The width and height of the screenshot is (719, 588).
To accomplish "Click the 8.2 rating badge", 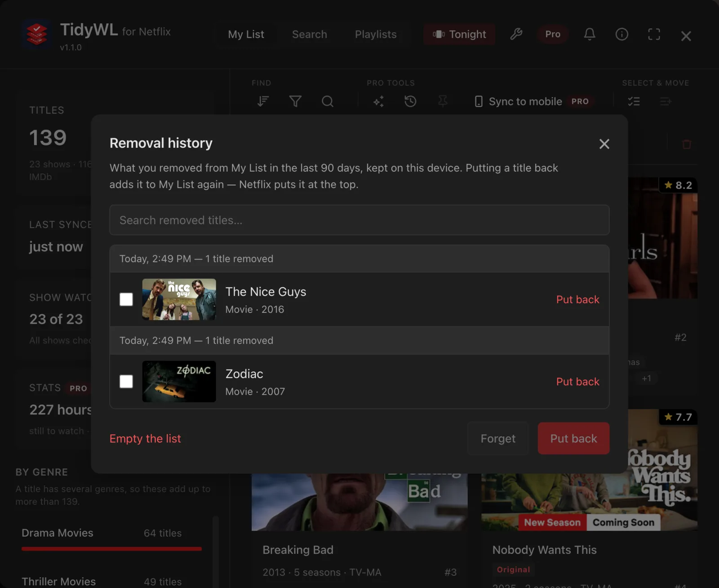I will pyautogui.click(x=678, y=185).
